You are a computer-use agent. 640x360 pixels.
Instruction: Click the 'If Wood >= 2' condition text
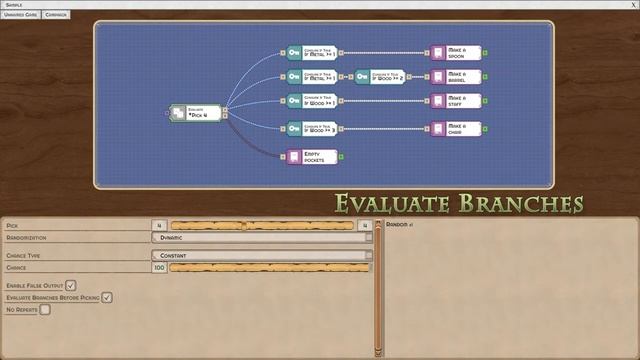click(387, 78)
